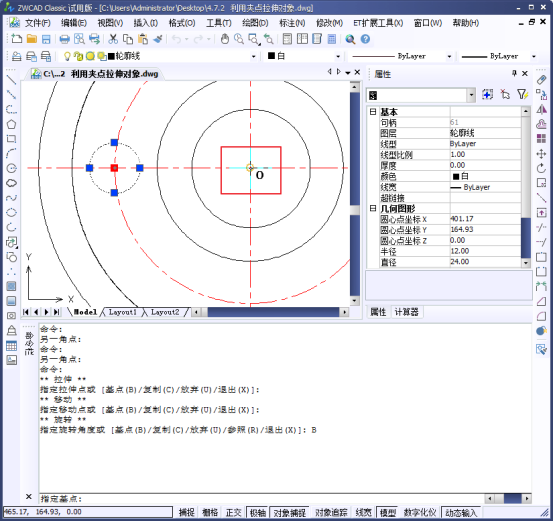Close the 属性 properties panel
554x522 pixels.
tap(525, 73)
